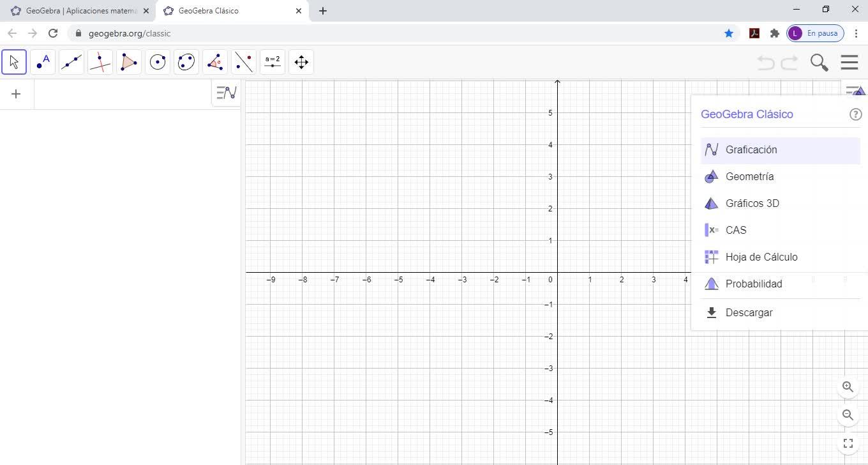Select the Angle tool
Image resolution: width=868 pixels, height=465 pixels.
(215, 62)
